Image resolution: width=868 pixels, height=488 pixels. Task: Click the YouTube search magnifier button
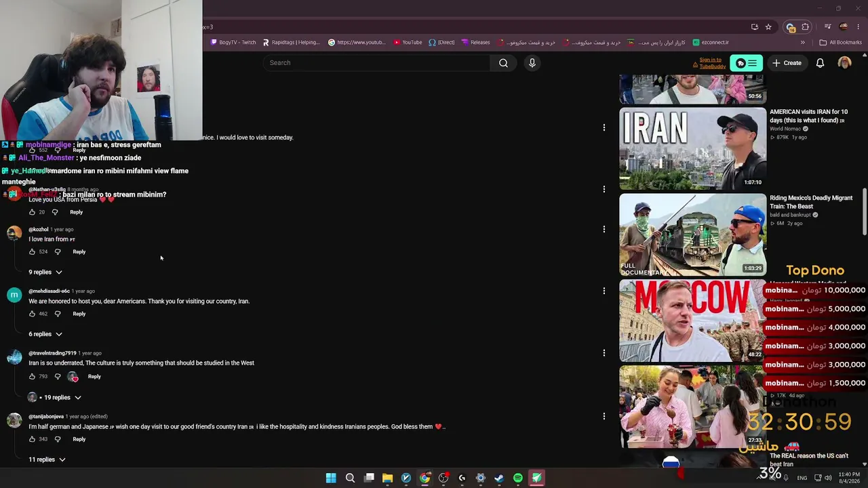click(503, 63)
